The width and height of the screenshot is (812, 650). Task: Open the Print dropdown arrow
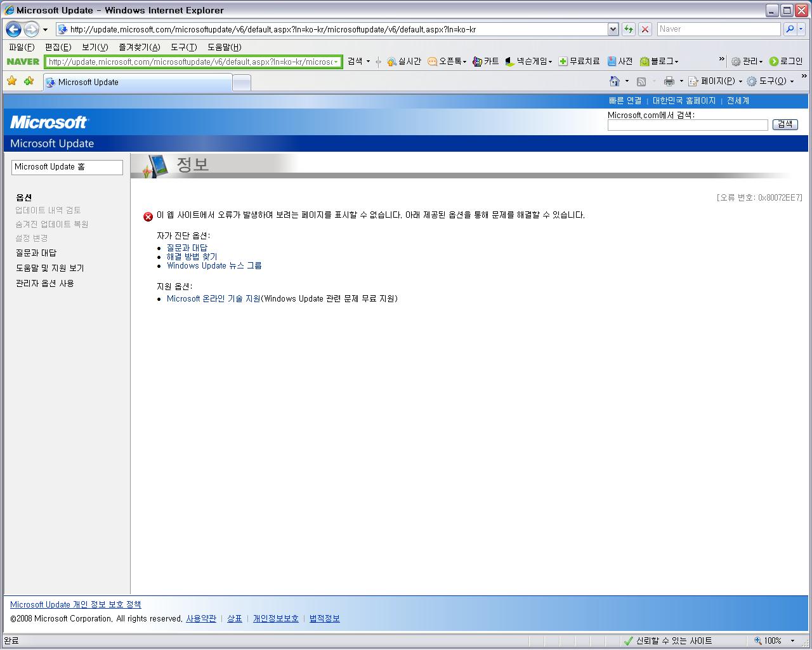681,81
